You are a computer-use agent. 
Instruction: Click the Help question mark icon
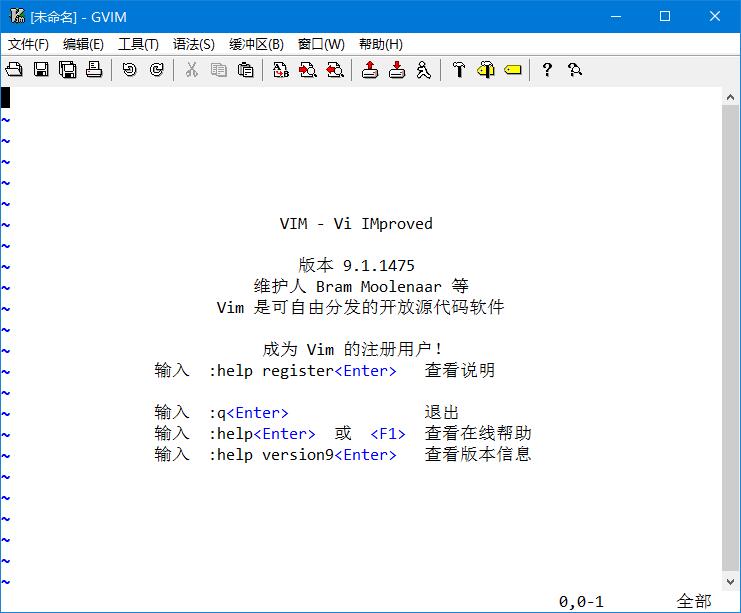click(x=547, y=70)
